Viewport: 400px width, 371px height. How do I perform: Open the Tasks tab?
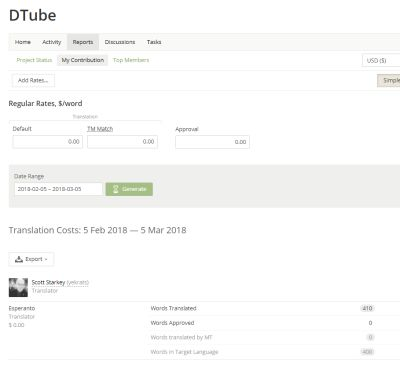tap(154, 42)
